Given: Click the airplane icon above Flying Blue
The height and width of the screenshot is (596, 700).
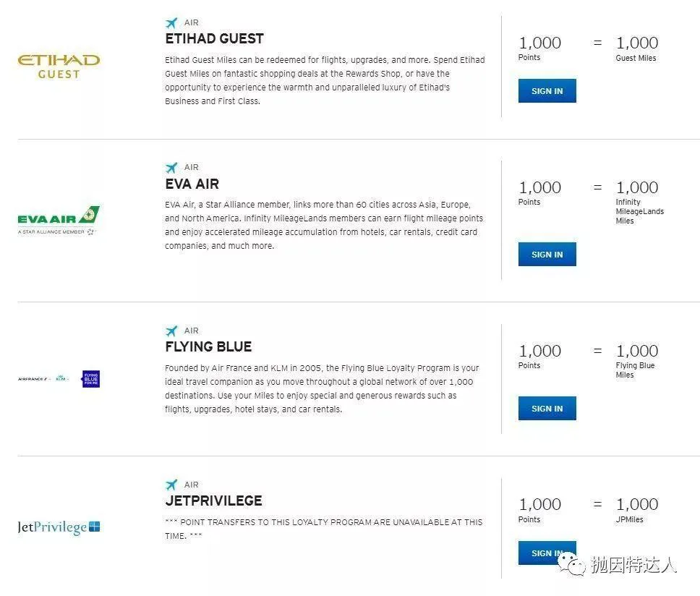Looking at the screenshot, I should coord(171,331).
